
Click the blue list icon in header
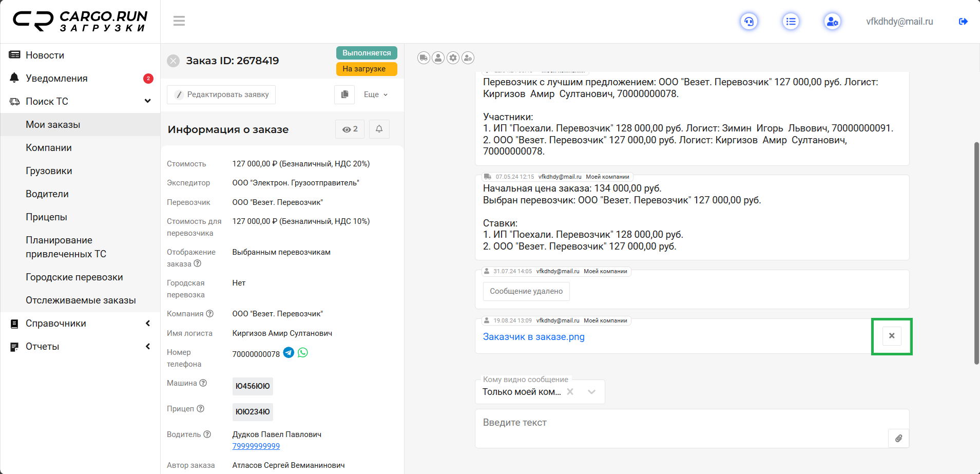pos(791,22)
